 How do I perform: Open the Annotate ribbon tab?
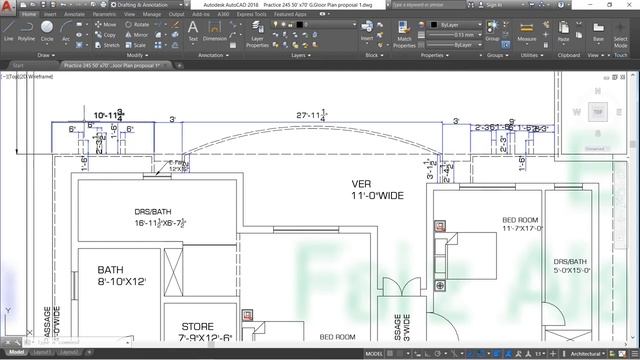coord(74,14)
